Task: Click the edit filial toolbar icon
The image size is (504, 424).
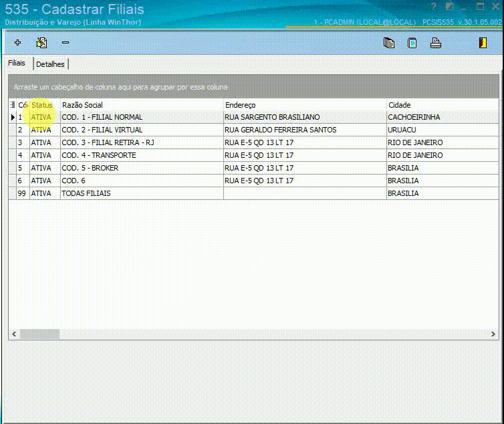Action: click(42, 42)
